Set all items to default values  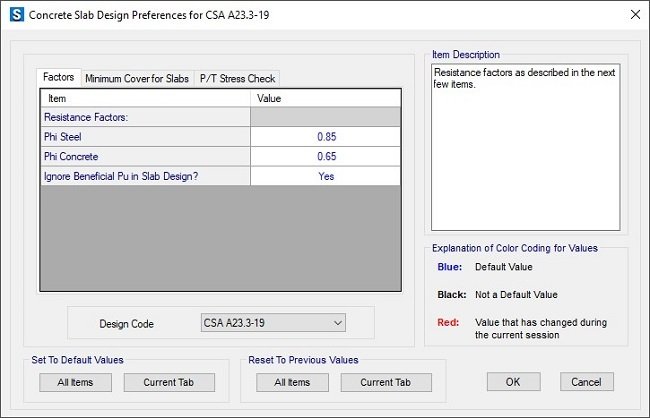[x=75, y=382]
